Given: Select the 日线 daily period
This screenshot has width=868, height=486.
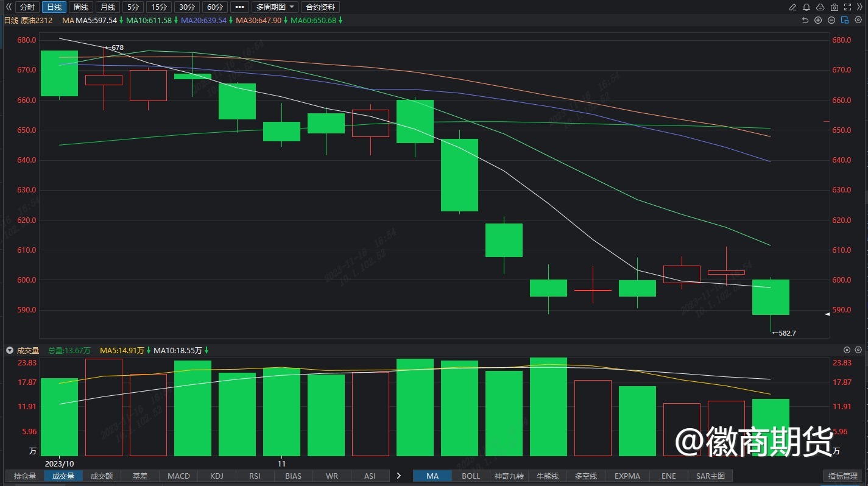Looking at the screenshot, I should (x=54, y=7).
